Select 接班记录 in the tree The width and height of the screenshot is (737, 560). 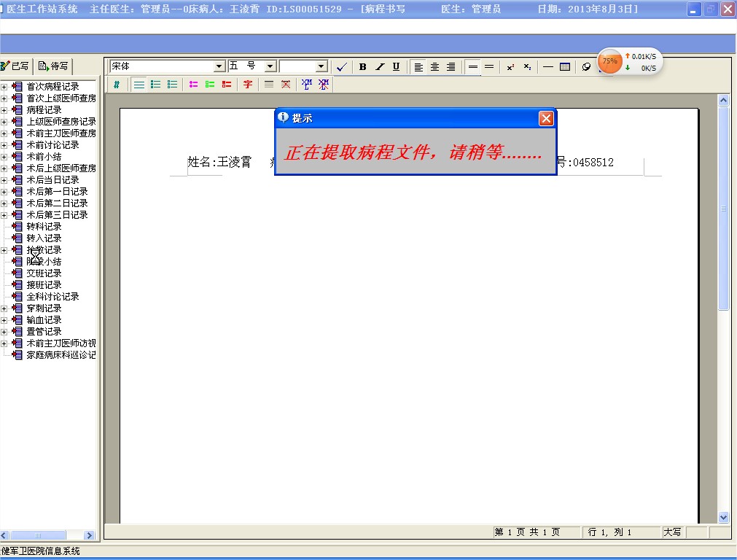click(44, 285)
